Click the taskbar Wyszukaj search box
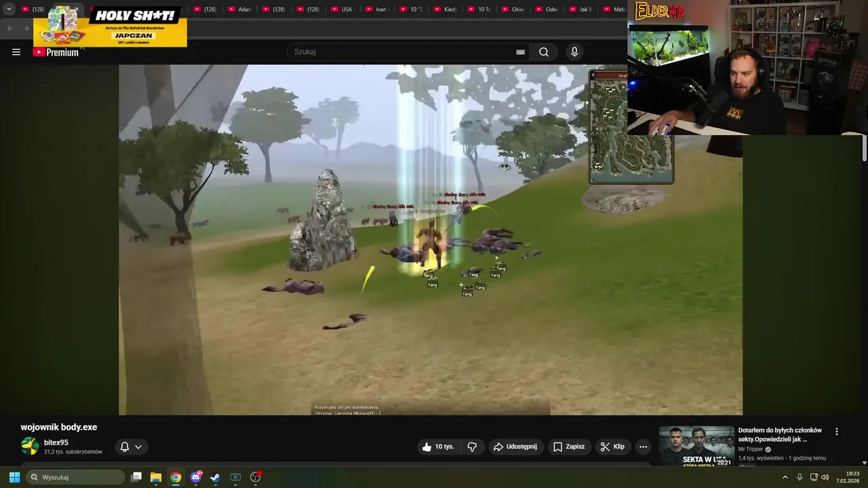 point(75,477)
